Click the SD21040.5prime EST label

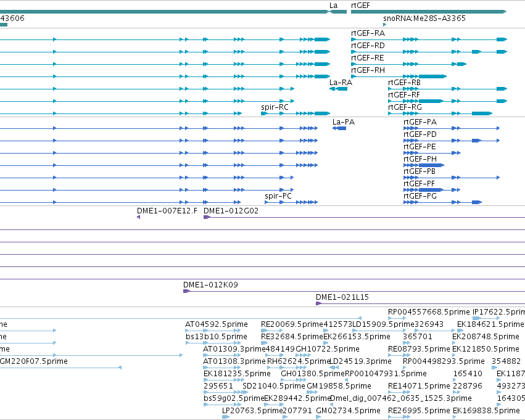click(x=274, y=387)
